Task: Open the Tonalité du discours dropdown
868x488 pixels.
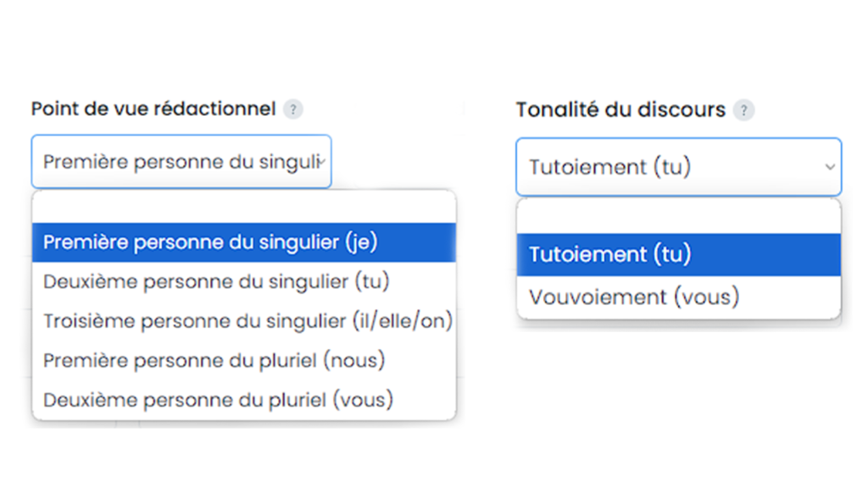Action: click(x=679, y=167)
